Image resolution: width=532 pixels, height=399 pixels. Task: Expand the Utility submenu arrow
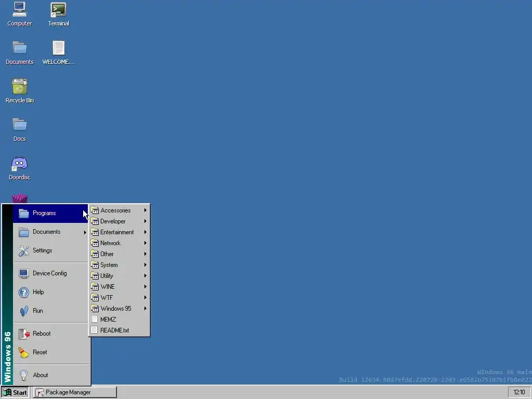pos(145,275)
